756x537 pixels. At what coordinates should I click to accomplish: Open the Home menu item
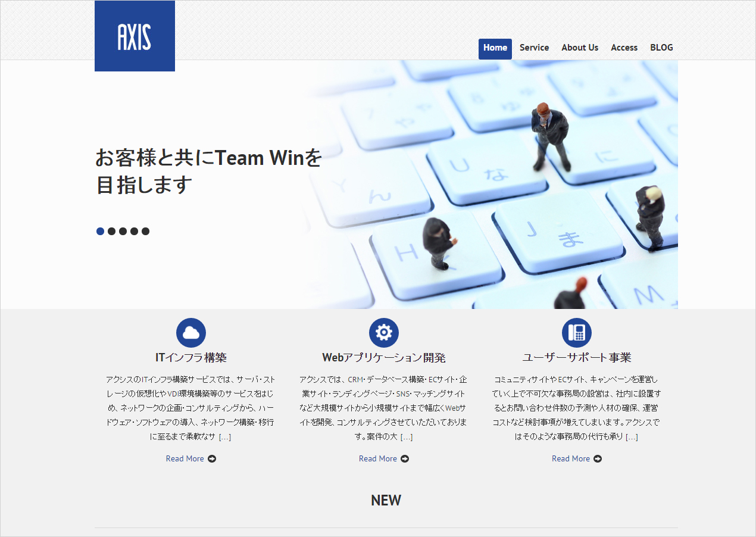pyautogui.click(x=495, y=48)
